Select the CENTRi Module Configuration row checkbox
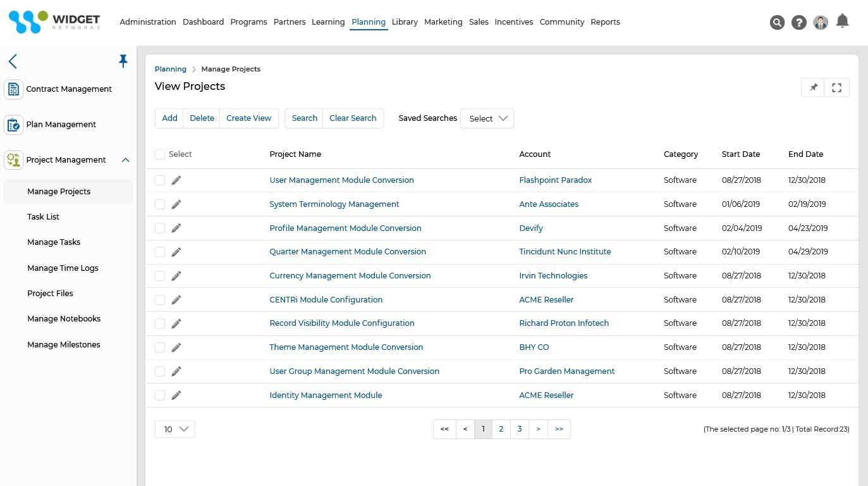The width and height of the screenshot is (868, 486). [160, 299]
